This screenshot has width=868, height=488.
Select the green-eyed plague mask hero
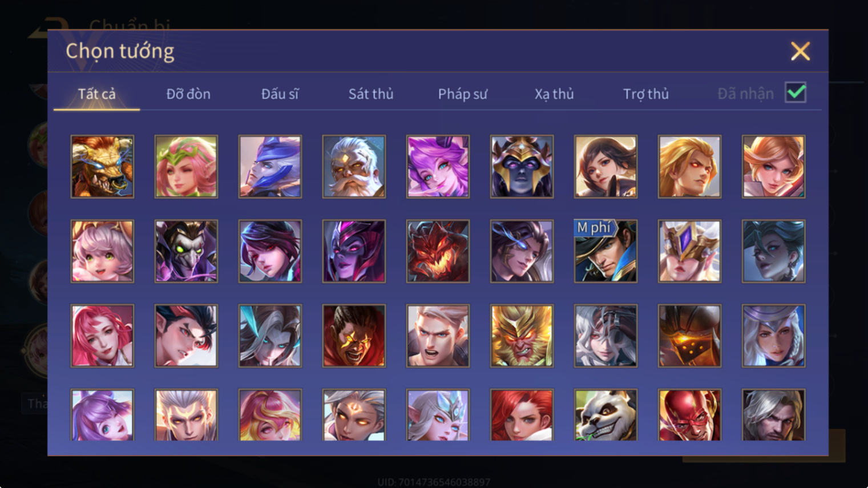pyautogui.click(x=186, y=251)
